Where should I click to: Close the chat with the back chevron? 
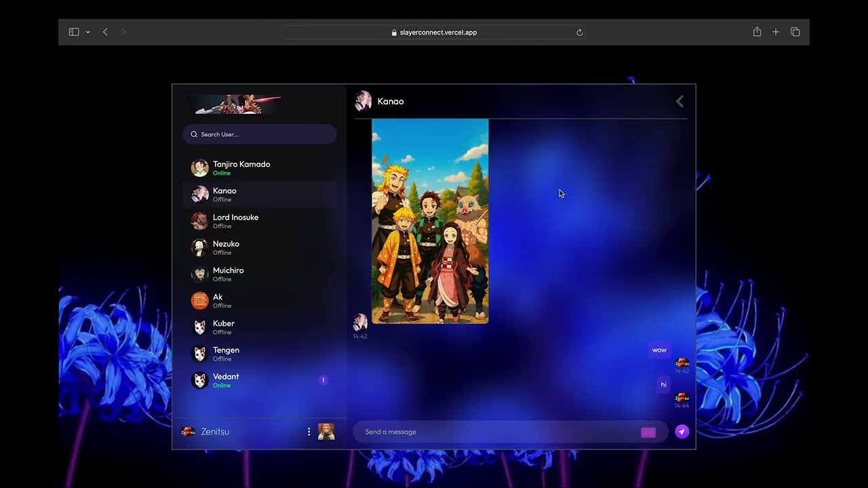pos(679,101)
